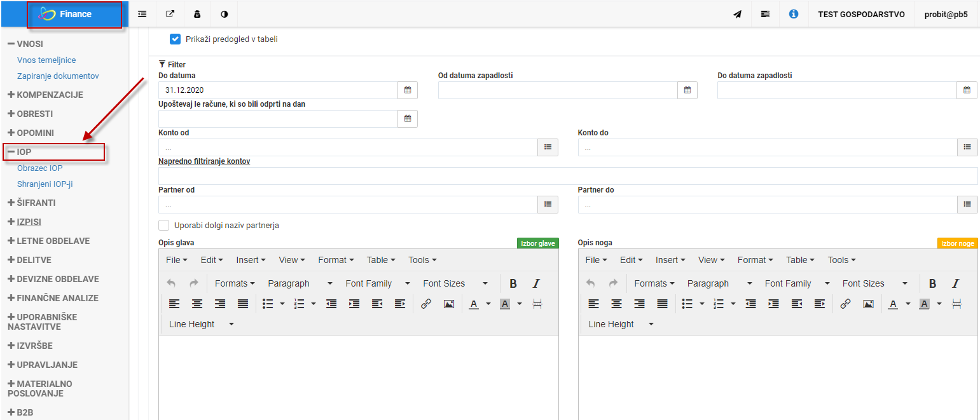Uncheck Prikaži predogled v tabeli

(176, 39)
